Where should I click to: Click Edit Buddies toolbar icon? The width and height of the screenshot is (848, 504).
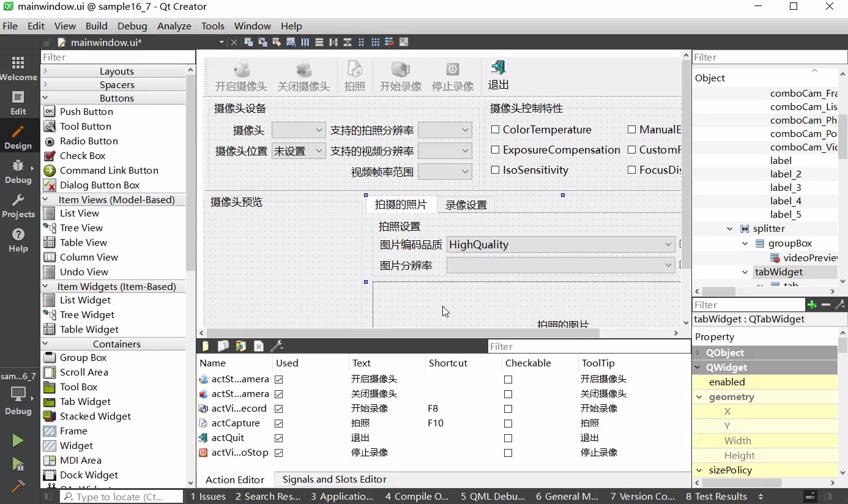[x=277, y=42]
